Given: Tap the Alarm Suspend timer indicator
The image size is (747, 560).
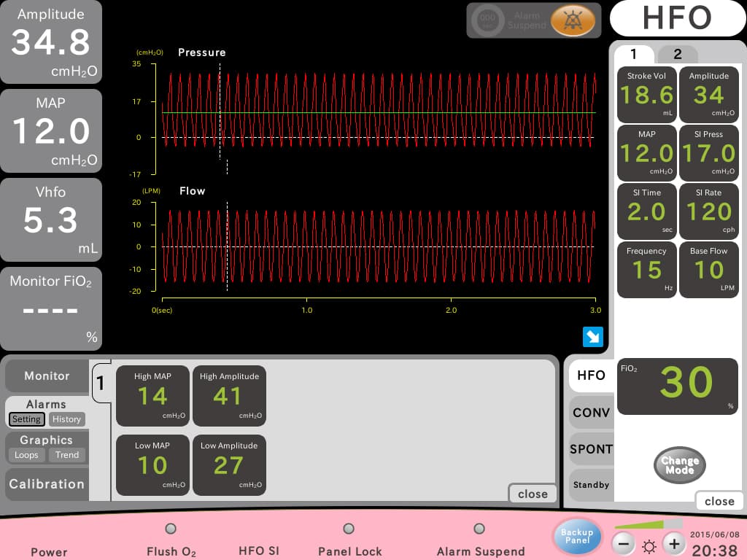Looking at the screenshot, I should point(487,20).
